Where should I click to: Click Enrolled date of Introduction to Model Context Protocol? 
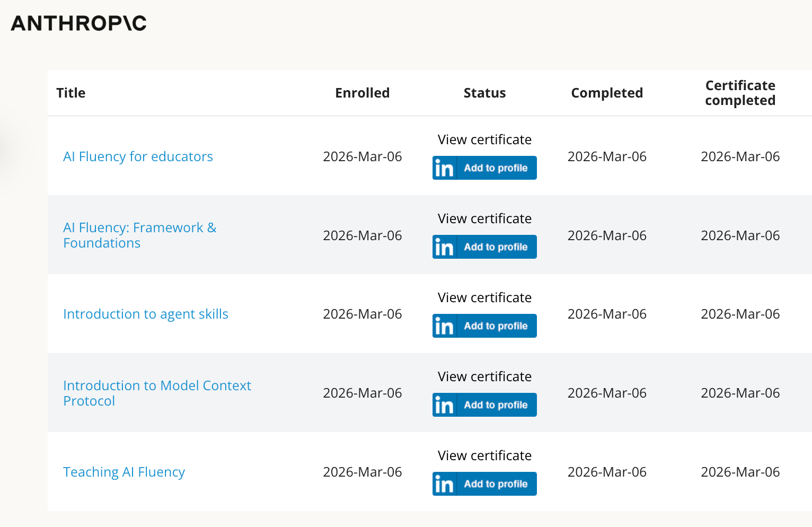363,393
